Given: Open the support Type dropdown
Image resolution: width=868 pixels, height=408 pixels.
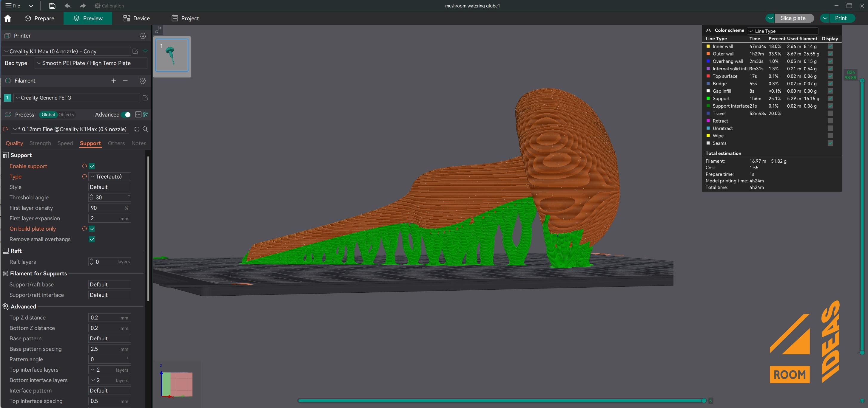Looking at the screenshot, I should 110,176.
